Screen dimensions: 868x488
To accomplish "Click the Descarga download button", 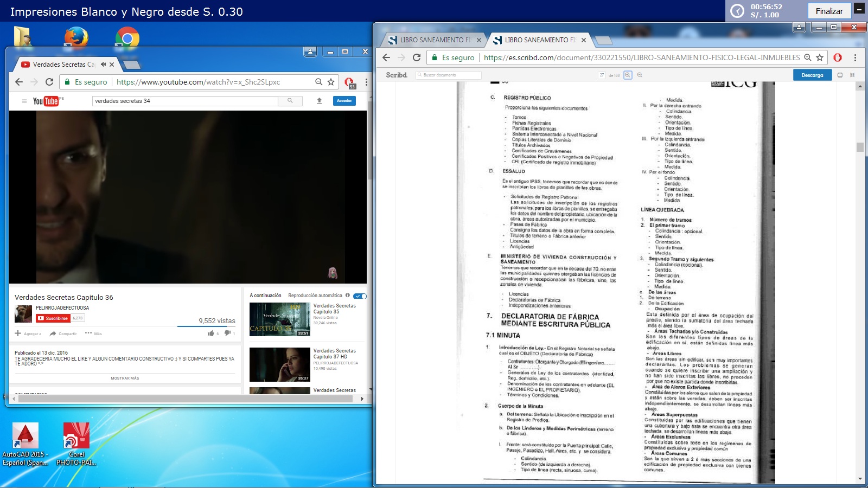I will (x=812, y=75).
